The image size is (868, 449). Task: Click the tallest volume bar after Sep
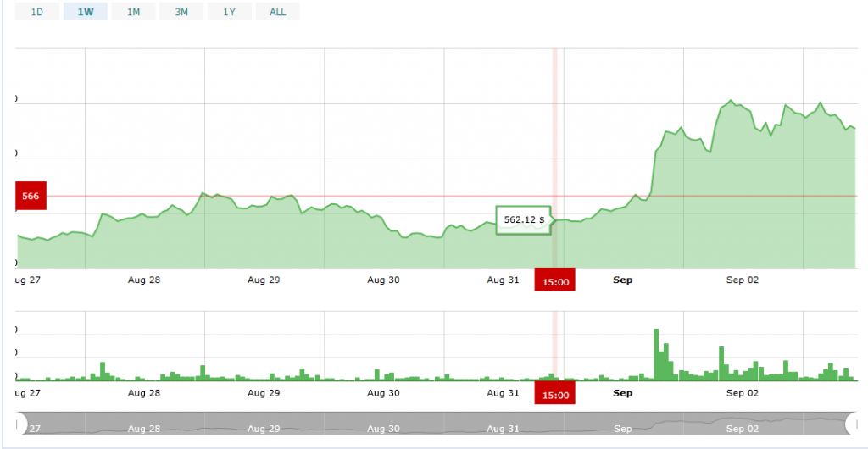(656, 354)
